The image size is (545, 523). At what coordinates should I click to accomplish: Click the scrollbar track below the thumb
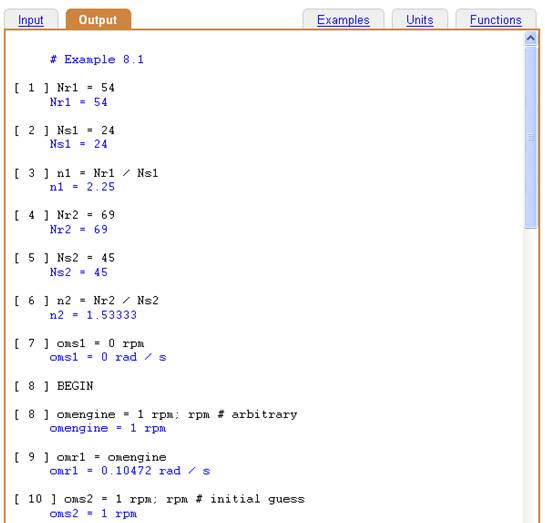click(x=530, y=375)
